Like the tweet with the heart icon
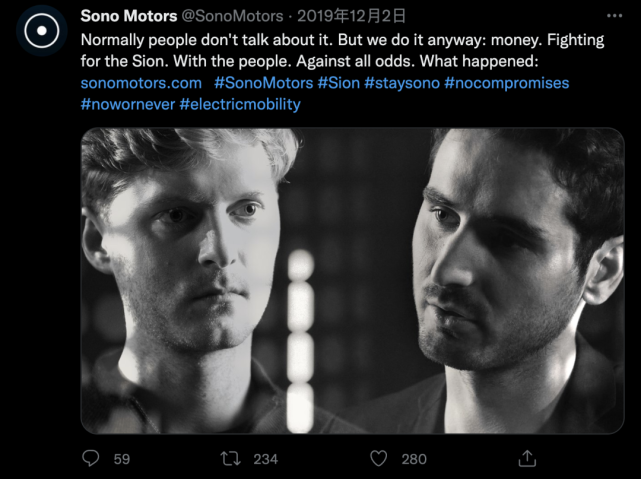This screenshot has width=641, height=479. [379, 459]
